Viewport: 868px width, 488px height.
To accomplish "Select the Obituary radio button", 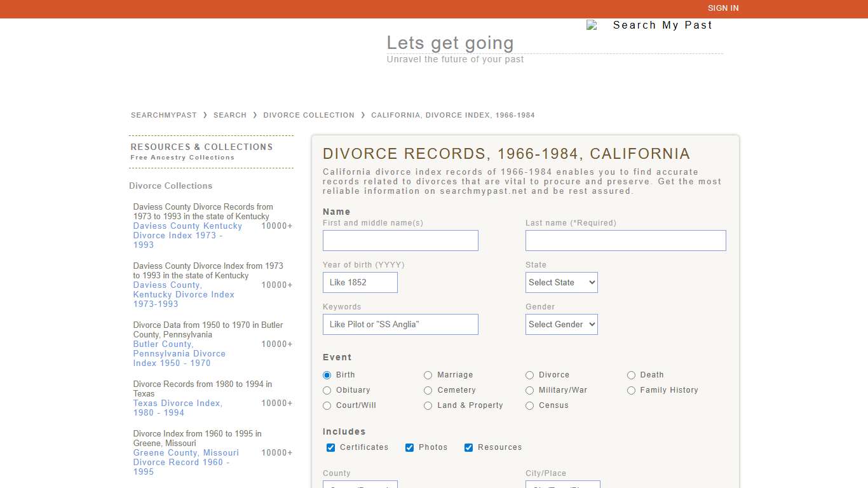I will coord(326,390).
